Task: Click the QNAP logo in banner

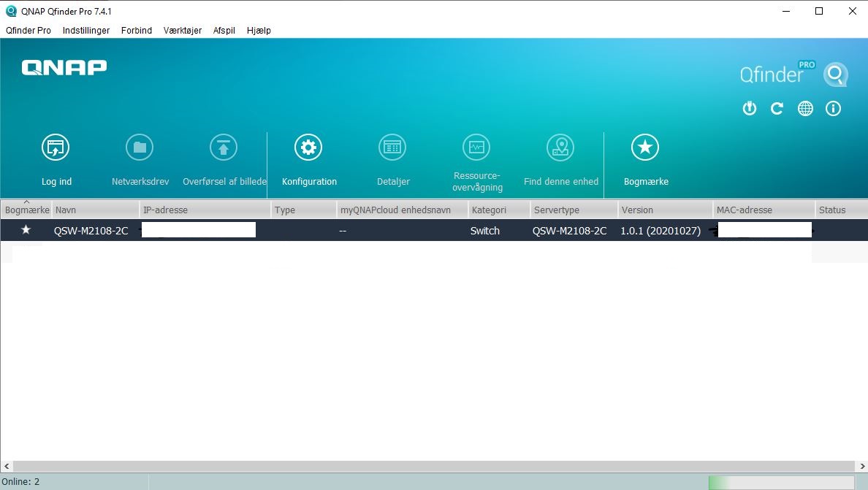Action: [64, 67]
